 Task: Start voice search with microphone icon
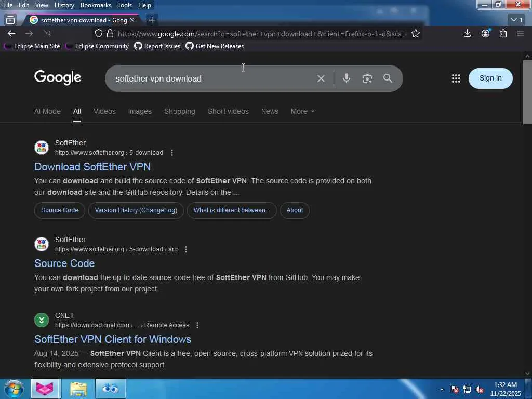(346, 78)
